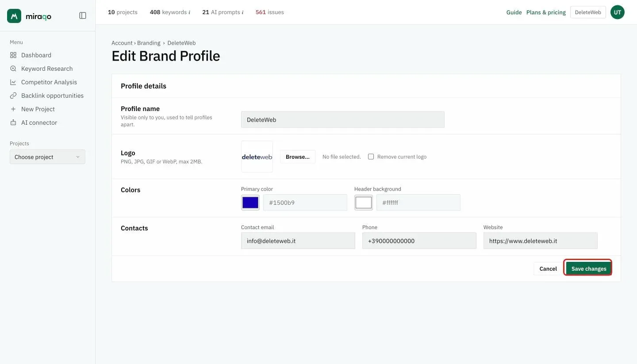This screenshot has height=364, width=637.
Task: Click the info icon next to AI prompts
Action: pos(242,12)
